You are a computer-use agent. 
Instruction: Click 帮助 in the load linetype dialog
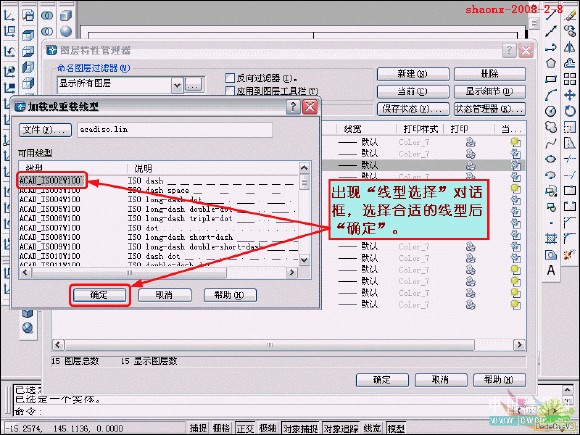tap(230, 295)
